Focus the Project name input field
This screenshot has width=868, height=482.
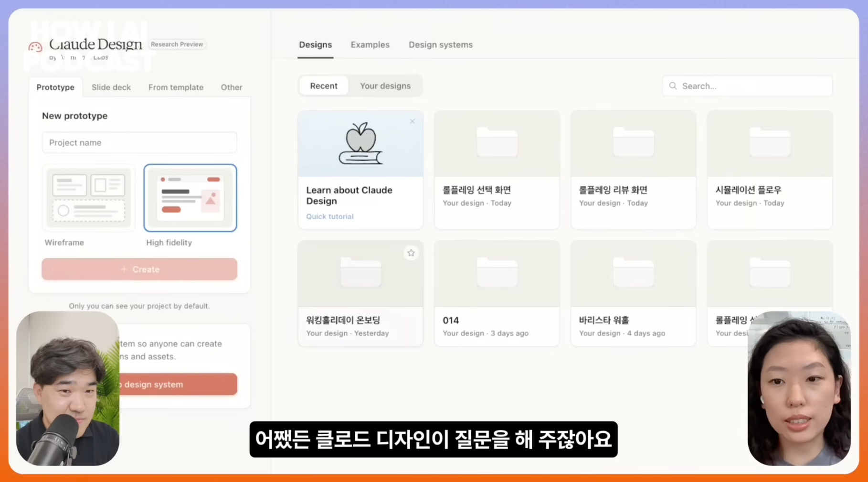pyautogui.click(x=139, y=143)
